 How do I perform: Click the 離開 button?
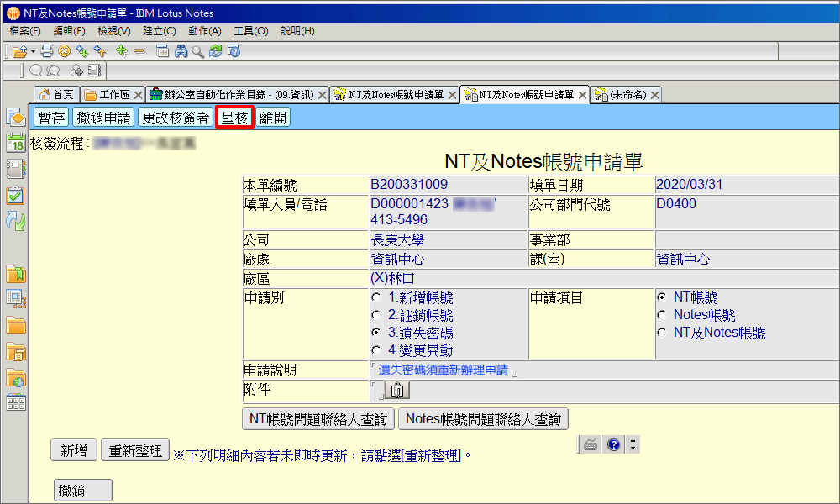[x=273, y=118]
